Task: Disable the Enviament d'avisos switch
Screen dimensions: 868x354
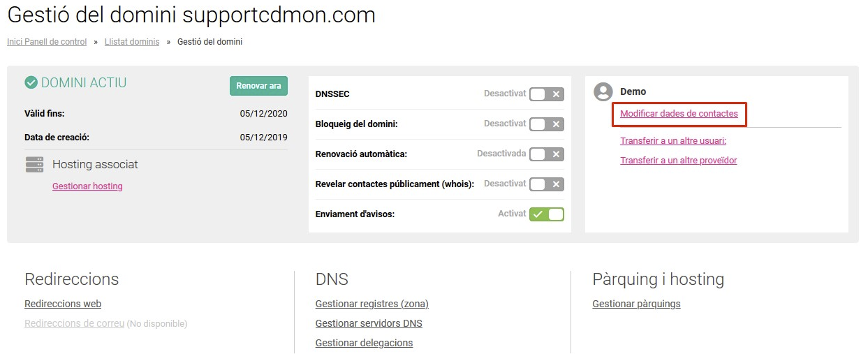Action: point(546,214)
